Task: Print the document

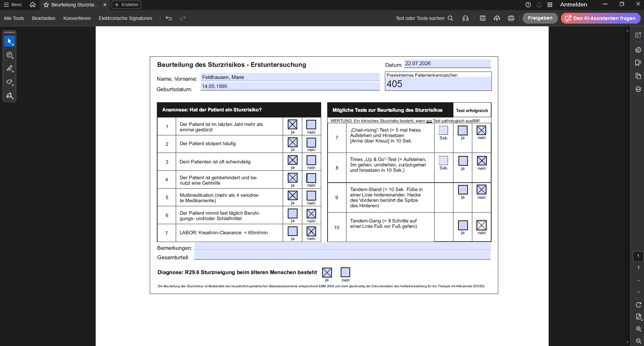Action: (x=511, y=18)
